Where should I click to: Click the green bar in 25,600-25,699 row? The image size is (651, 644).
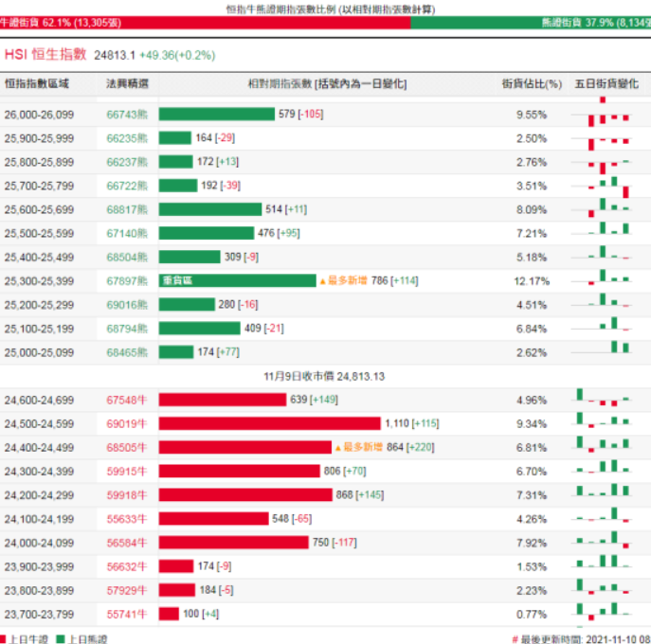pos(210,209)
